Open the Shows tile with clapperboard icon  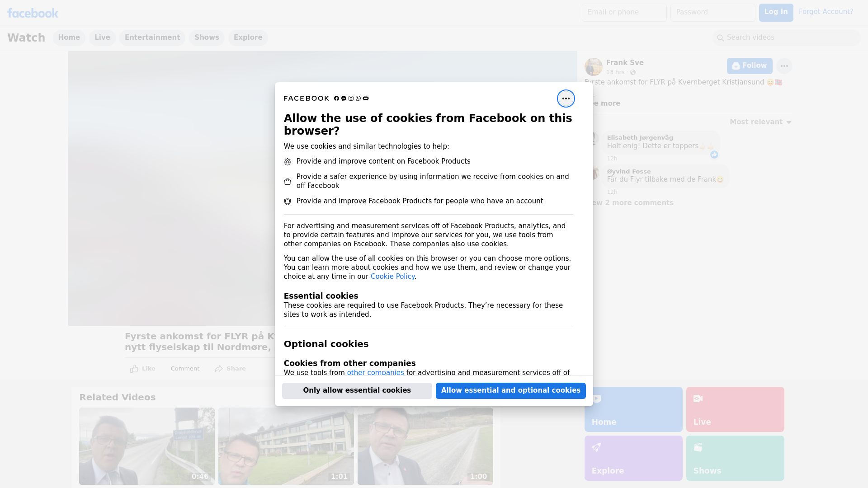pos(735,458)
